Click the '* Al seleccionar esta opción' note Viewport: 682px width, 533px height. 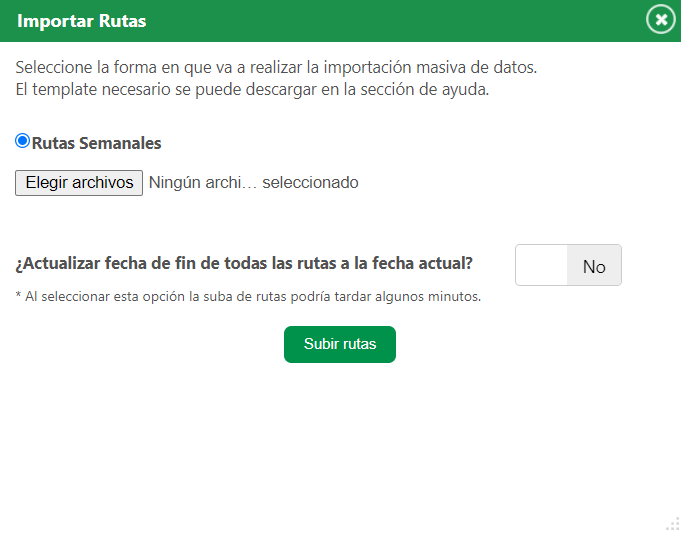click(248, 296)
